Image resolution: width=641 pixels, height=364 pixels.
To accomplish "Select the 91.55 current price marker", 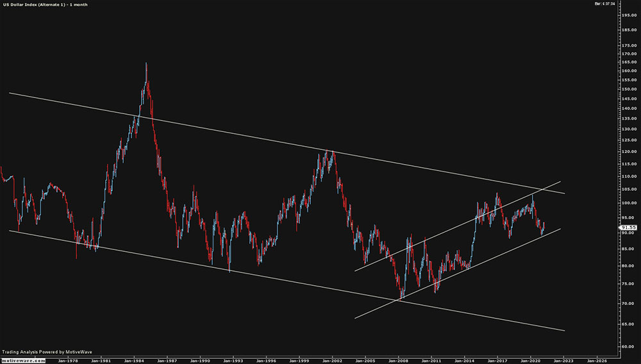I will [x=629, y=227].
